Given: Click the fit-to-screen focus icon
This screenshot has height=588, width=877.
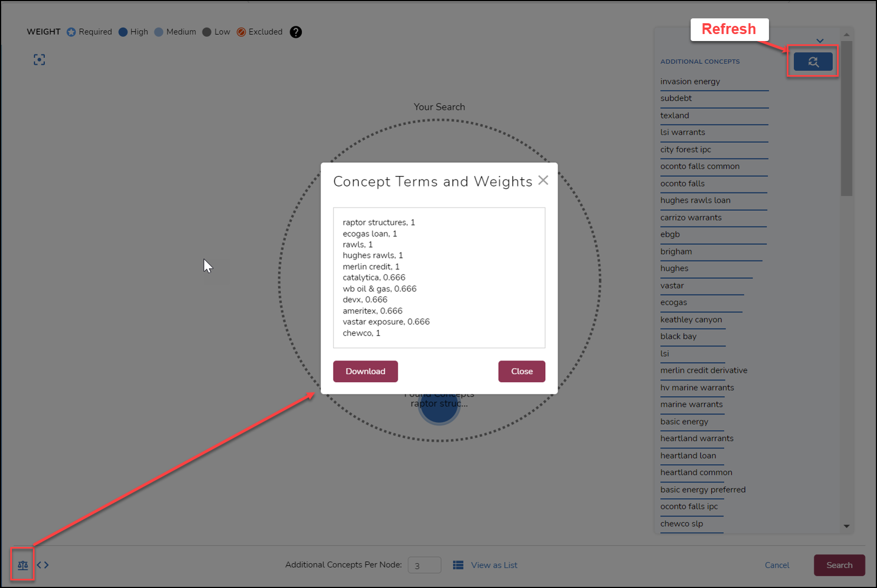Looking at the screenshot, I should click(39, 59).
